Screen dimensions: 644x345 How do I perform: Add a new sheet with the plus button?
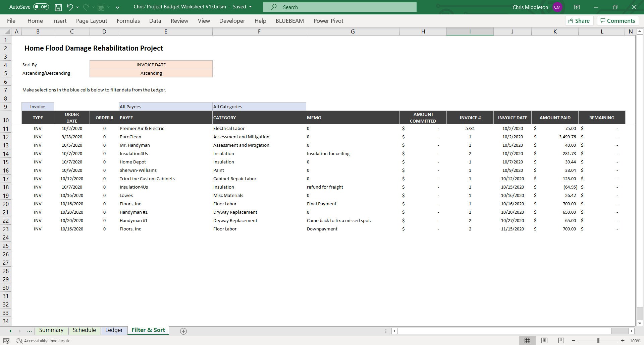(183, 331)
